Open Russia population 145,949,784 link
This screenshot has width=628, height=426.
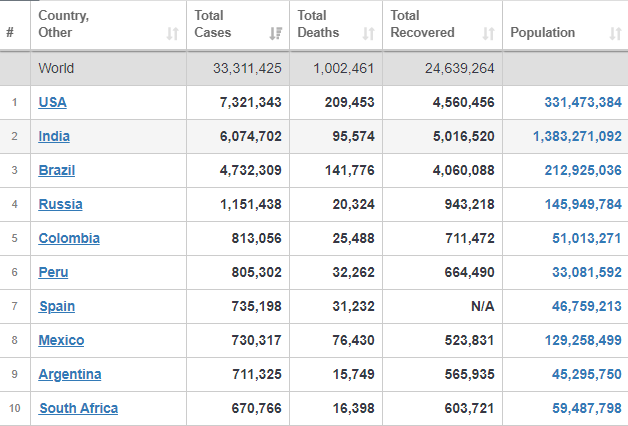pos(583,204)
